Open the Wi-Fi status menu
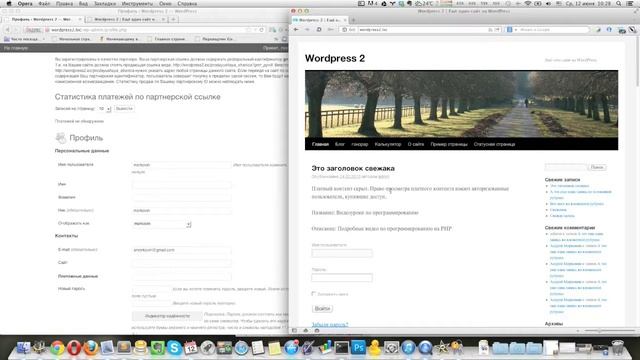Screen dimensions: 640x360 [528, 3]
